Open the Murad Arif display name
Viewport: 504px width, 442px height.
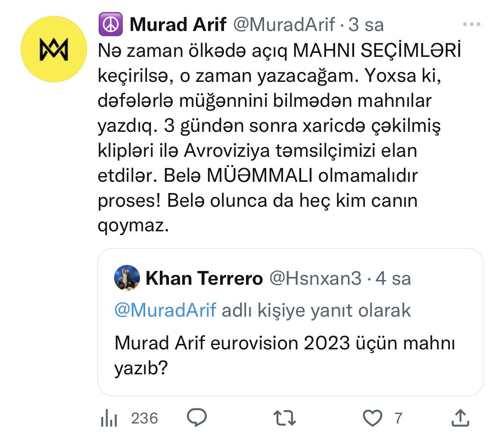(177, 25)
